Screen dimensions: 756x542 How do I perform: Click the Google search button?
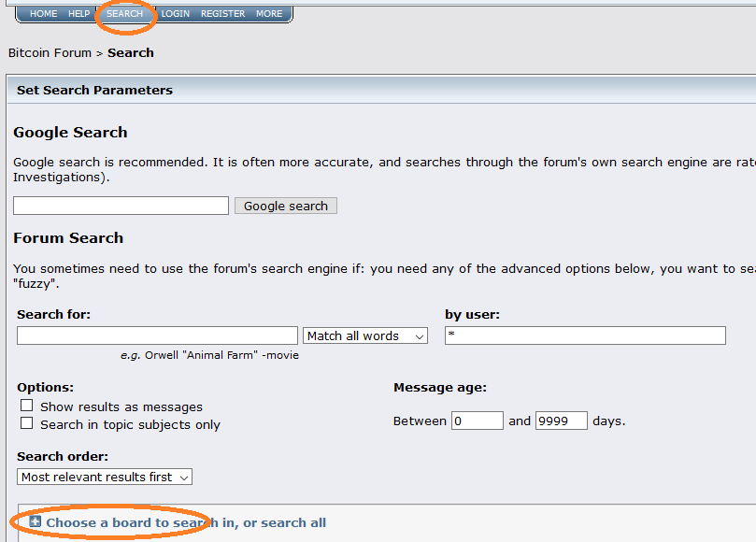(x=286, y=206)
